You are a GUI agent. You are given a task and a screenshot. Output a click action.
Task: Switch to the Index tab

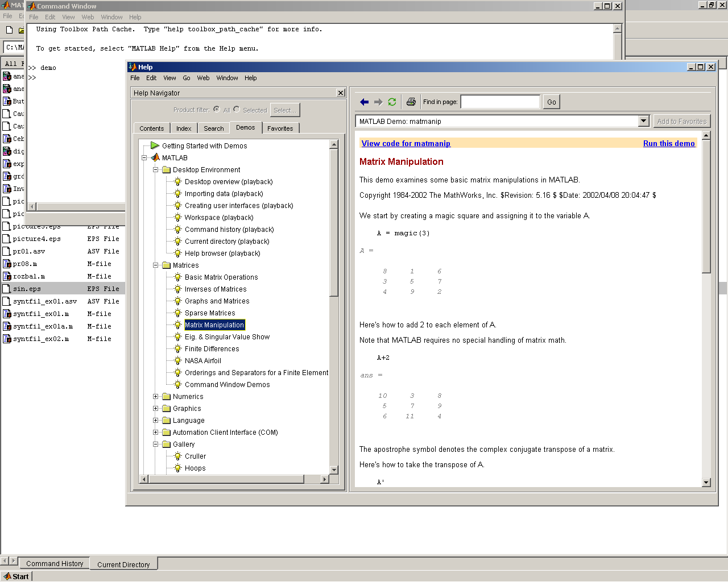coord(184,128)
